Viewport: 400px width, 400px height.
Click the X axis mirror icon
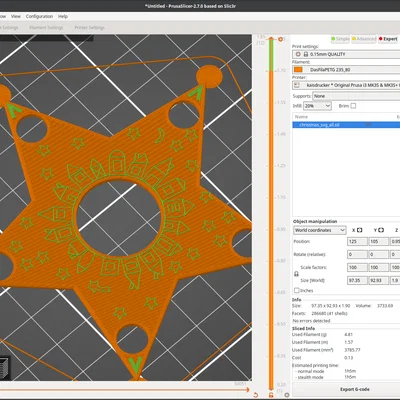tap(360, 230)
